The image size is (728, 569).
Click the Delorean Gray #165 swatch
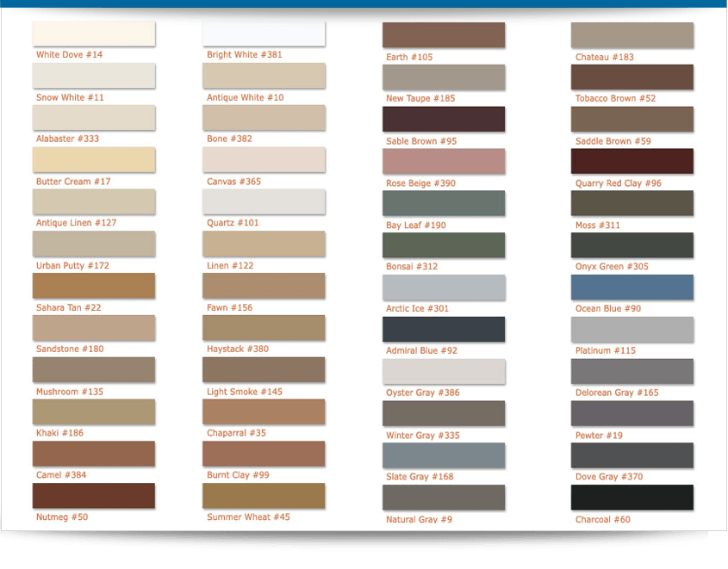click(x=632, y=371)
